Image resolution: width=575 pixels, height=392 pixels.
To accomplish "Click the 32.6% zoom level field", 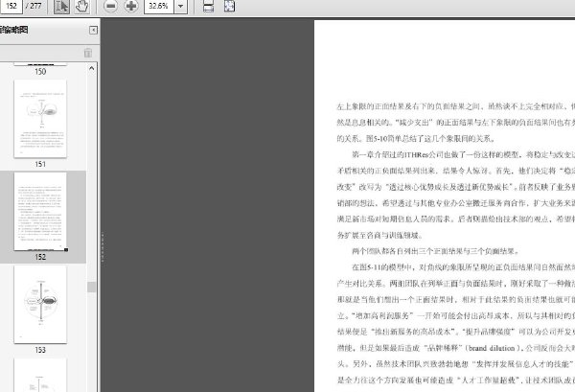I will tap(159, 7).
